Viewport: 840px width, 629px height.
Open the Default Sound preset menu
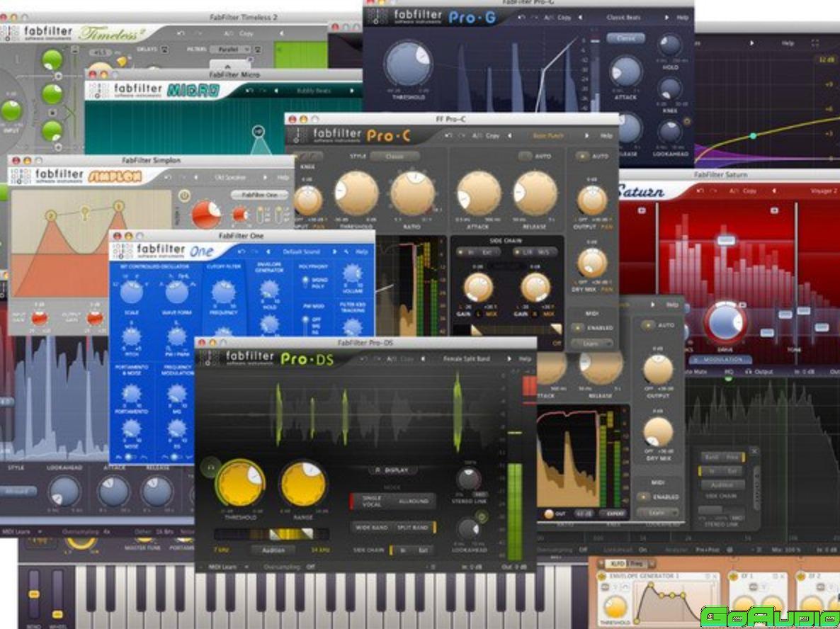(x=301, y=251)
